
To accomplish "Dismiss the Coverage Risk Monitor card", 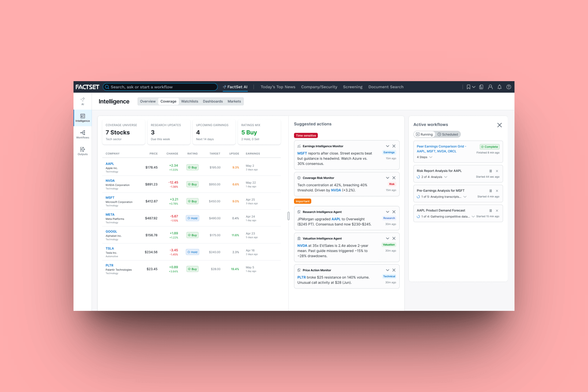I will 394,178.
